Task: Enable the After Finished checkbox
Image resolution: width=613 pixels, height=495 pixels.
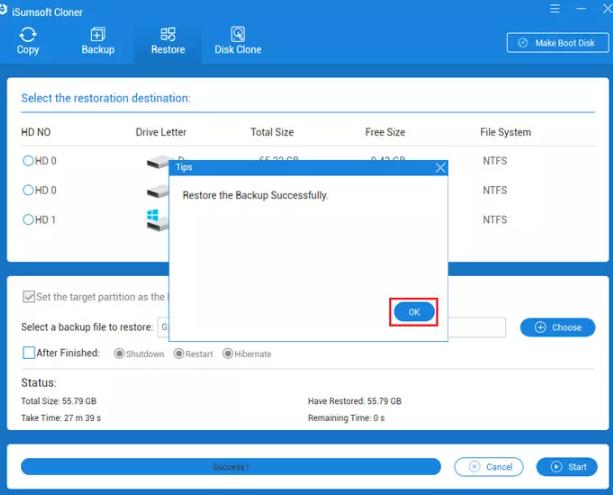Action: tap(29, 353)
